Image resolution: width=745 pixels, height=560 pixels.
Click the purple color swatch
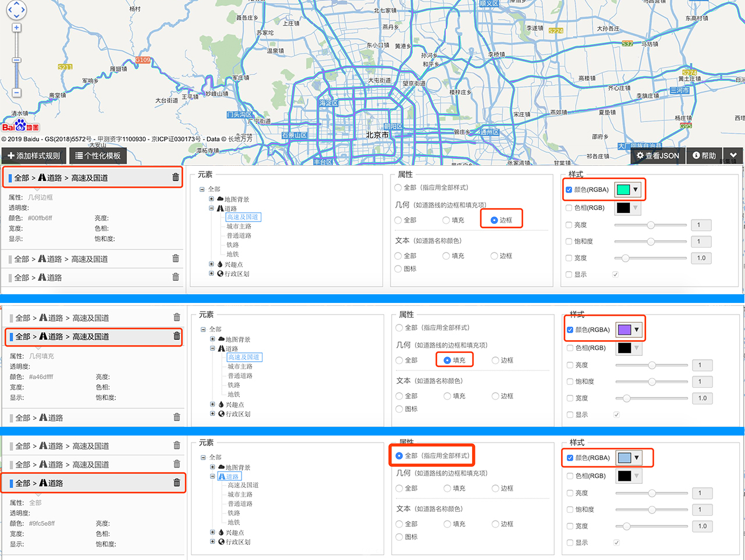click(x=624, y=330)
